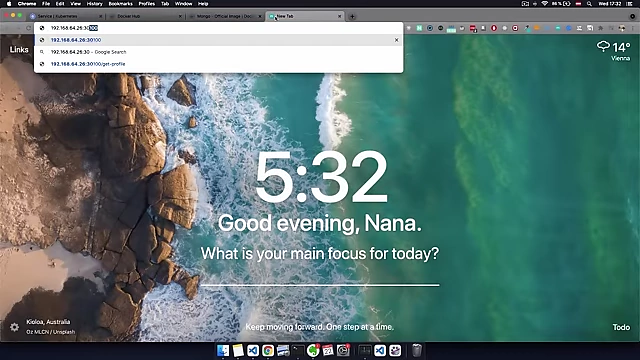Open the battery status in menu bar
Viewport: 640px width, 360px height.
click(x=561, y=4)
